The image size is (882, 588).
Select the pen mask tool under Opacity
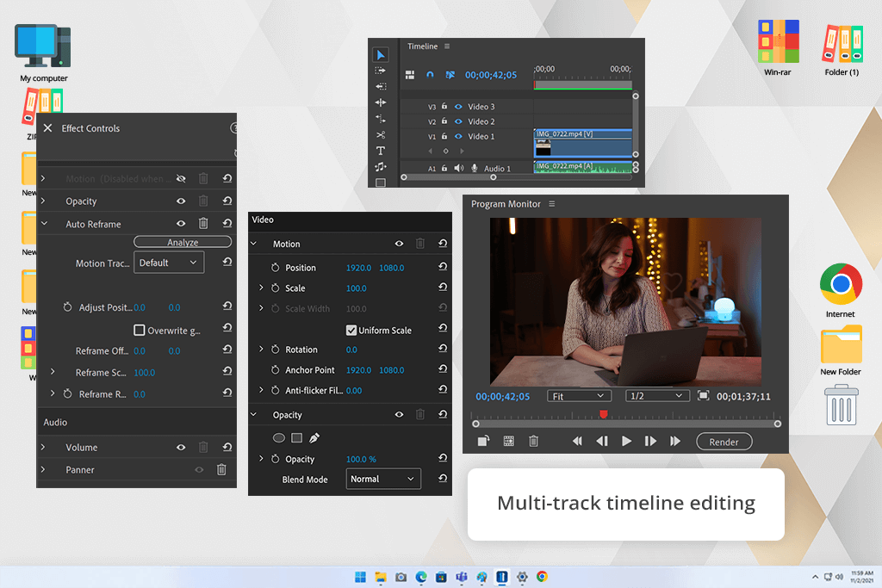pos(314,437)
